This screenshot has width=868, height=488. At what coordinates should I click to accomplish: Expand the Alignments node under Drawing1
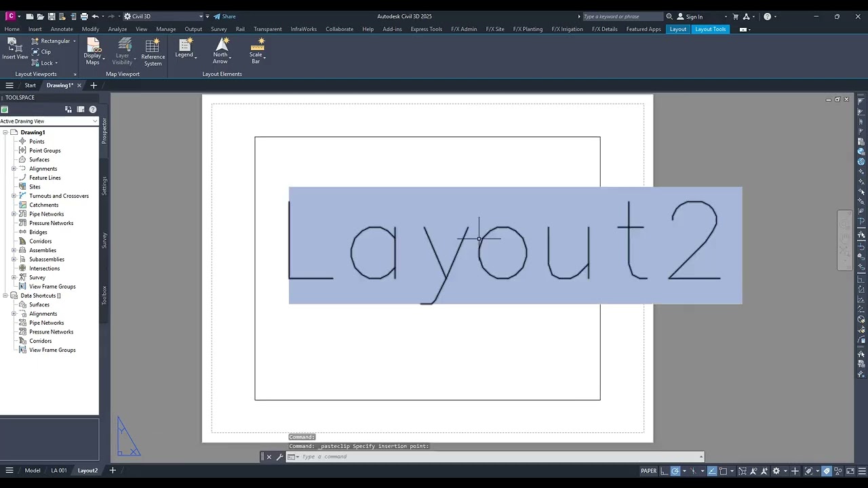click(x=14, y=169)
